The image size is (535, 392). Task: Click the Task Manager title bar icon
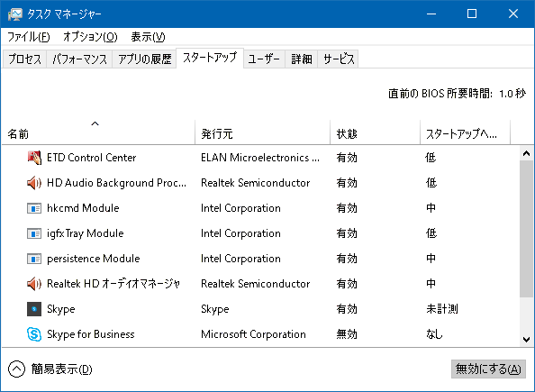click(15, 14)
